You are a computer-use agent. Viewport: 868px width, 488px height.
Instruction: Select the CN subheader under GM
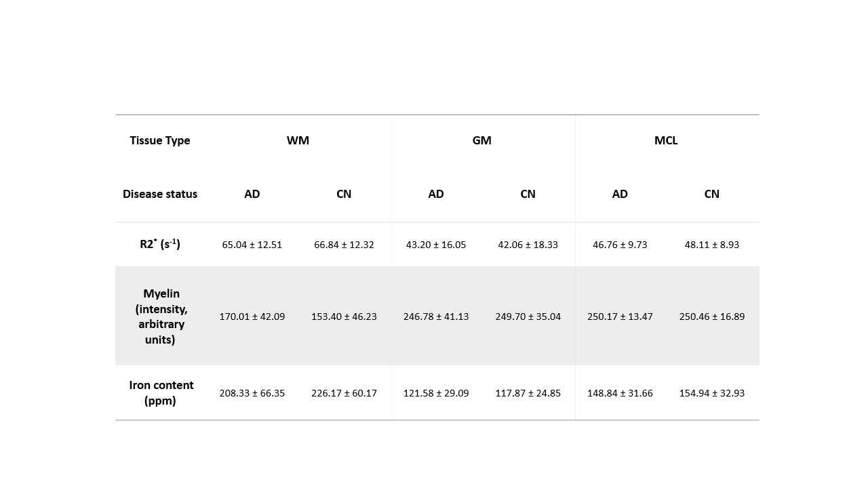528,194
